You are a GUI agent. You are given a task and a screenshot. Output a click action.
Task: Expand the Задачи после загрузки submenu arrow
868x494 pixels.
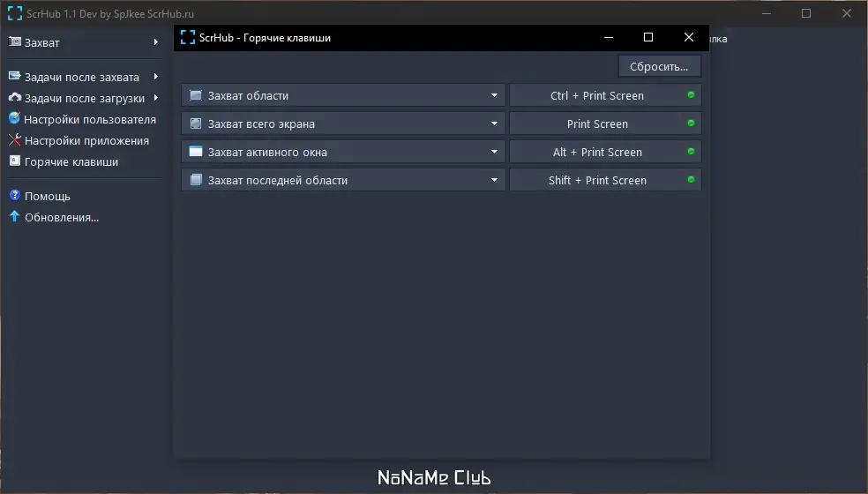[x=156, y=97]
